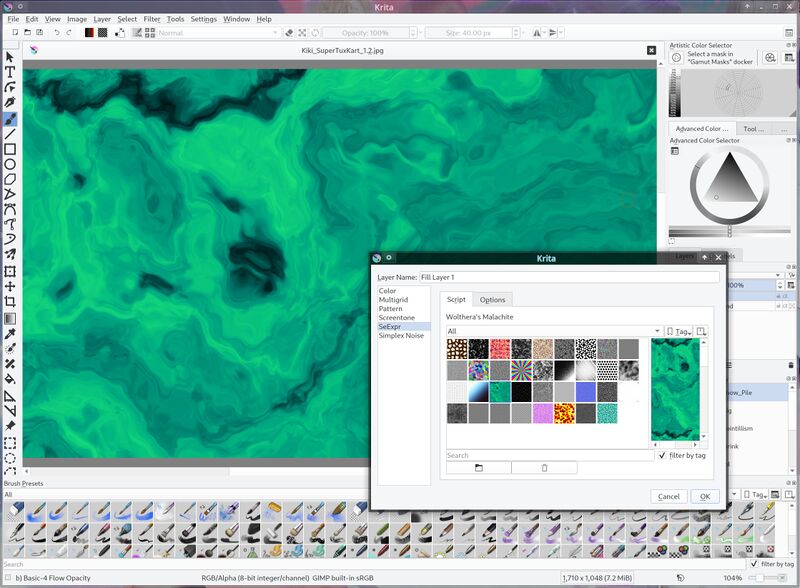Open the Settings menu
Screen dimensions: 800x588
pyautogui.click(x=204, y=19)
